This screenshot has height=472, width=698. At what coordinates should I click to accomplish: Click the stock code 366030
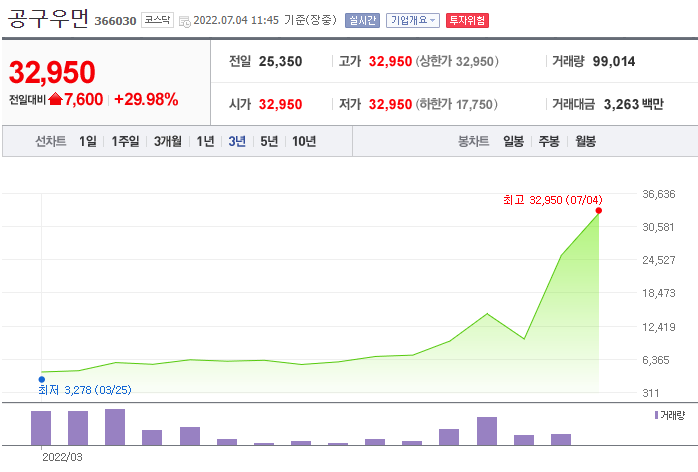pos(115,21)
